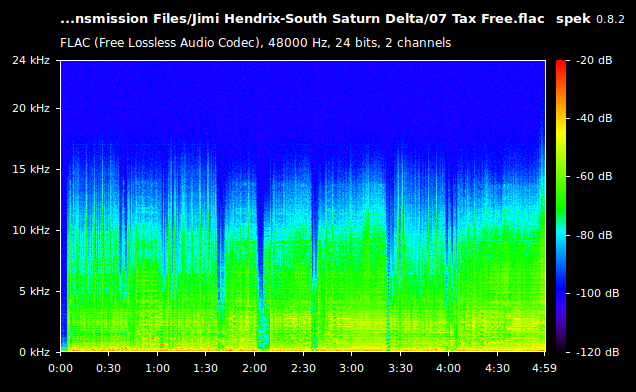
Task: Click the "4:59" end time label
Action: click(x=544, y=368)
